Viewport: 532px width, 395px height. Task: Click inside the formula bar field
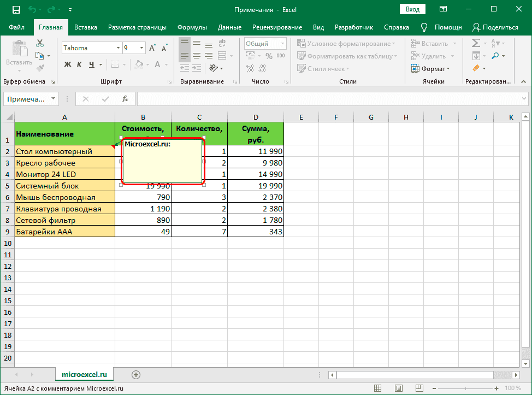[328, 99]
